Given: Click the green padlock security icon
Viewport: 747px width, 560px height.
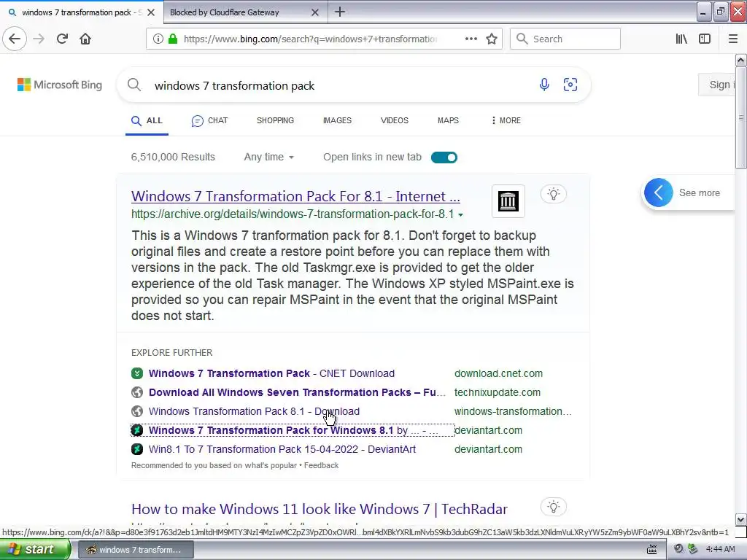Looking at the screenshot, I should point(173,39).
